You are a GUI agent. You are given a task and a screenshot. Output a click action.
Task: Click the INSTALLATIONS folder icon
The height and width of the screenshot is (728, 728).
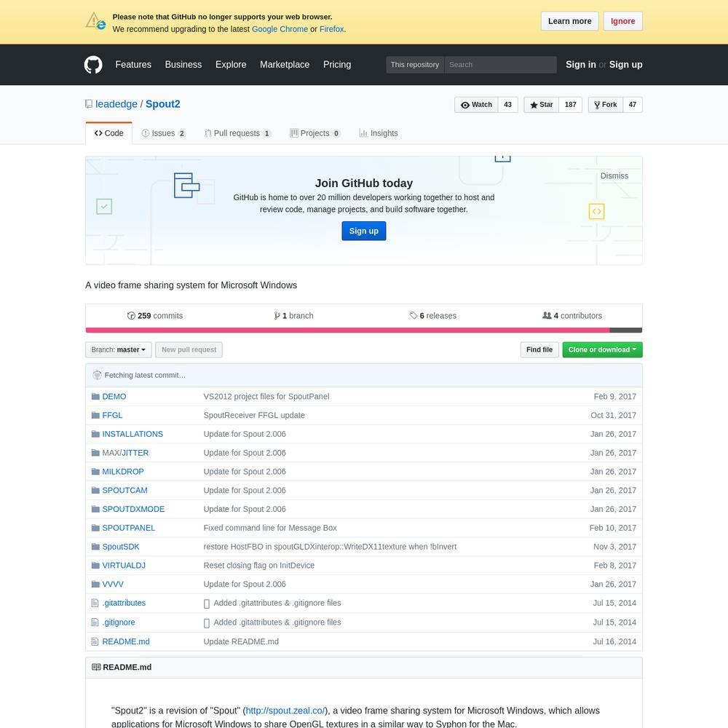point(95,434)
